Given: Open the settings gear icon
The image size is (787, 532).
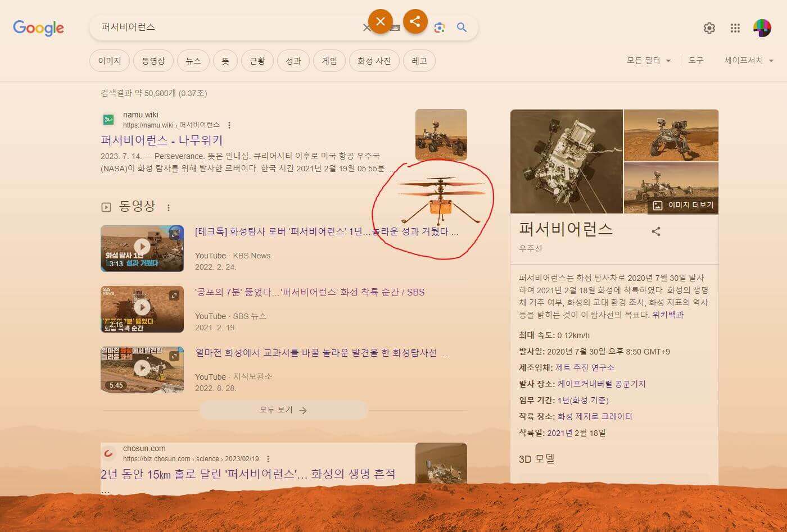Looking at the screenshot, I should click(709, 28).
